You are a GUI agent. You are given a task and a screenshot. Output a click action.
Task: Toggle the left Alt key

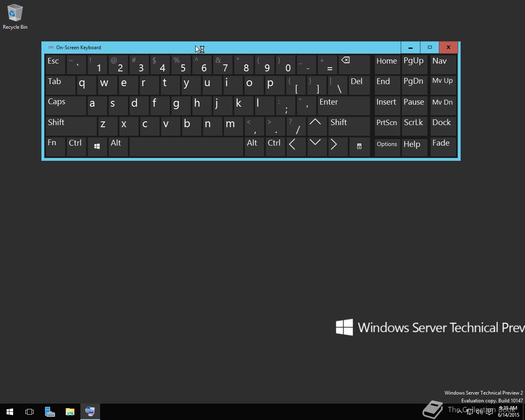(x=118, y=147)
